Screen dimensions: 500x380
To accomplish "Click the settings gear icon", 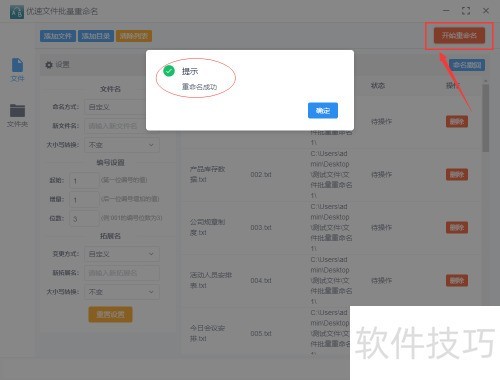I will tap(49, 65).
